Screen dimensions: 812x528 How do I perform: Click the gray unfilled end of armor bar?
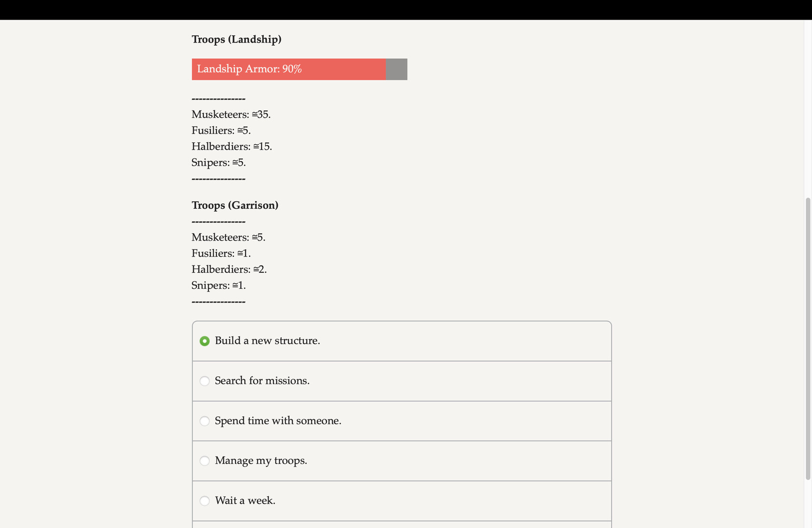pyautogui.click(x=397, y=69)
